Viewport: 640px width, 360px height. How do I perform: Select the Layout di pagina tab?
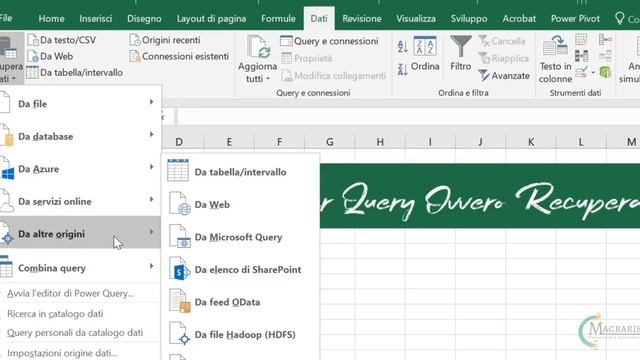211,19
